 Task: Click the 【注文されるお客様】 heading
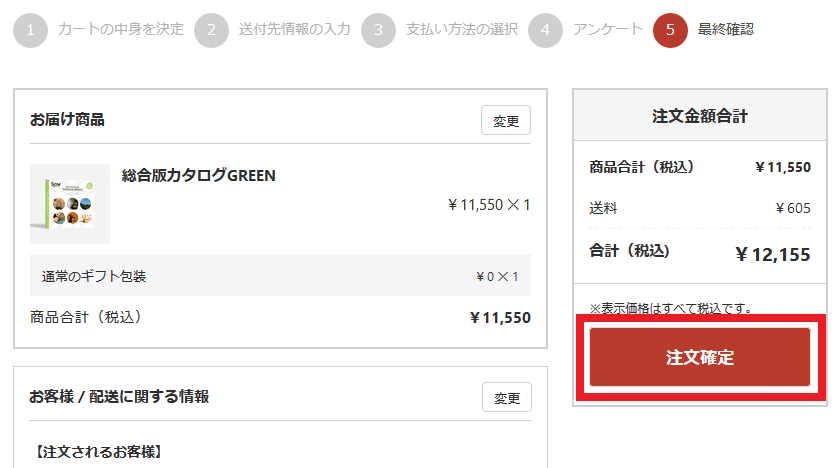click(x=98, y=452)
